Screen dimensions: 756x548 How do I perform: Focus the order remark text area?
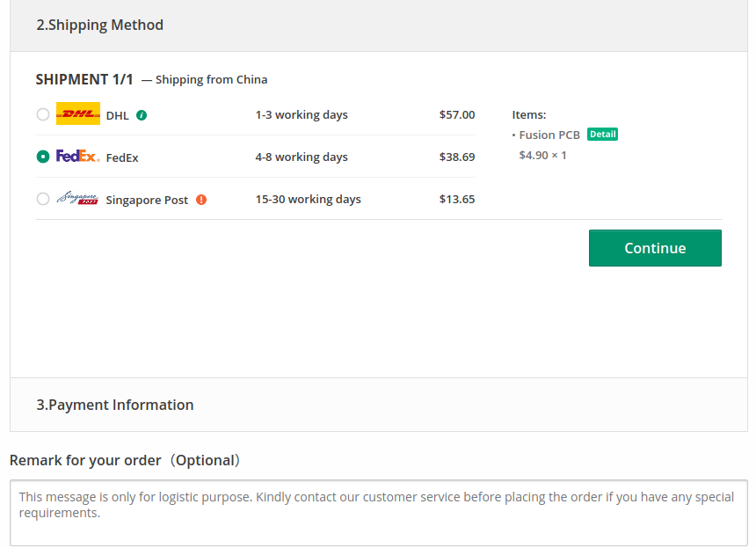pos(379,513)
